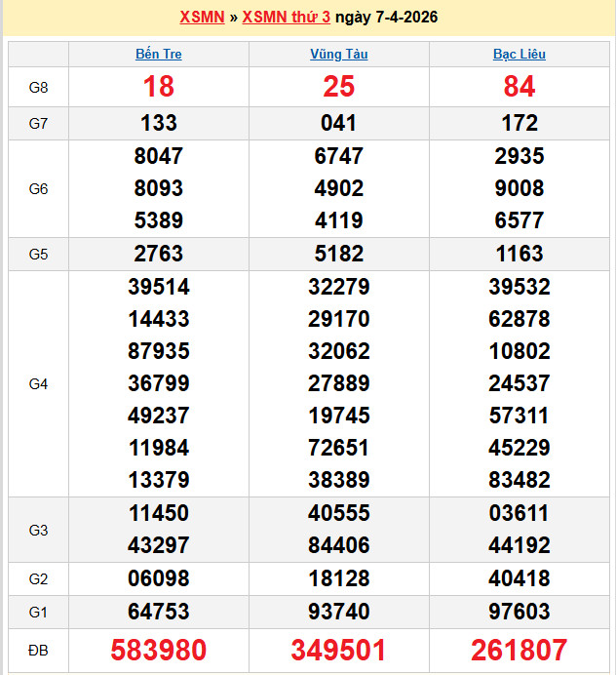Click the G7 result 041
The height and width of the screenshot is (675, 616).
(338, 123)
